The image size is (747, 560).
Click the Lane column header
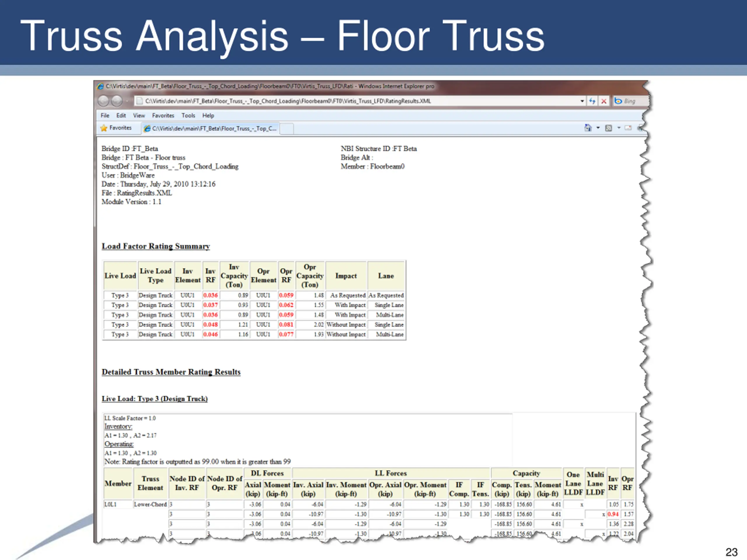[386, 276]
